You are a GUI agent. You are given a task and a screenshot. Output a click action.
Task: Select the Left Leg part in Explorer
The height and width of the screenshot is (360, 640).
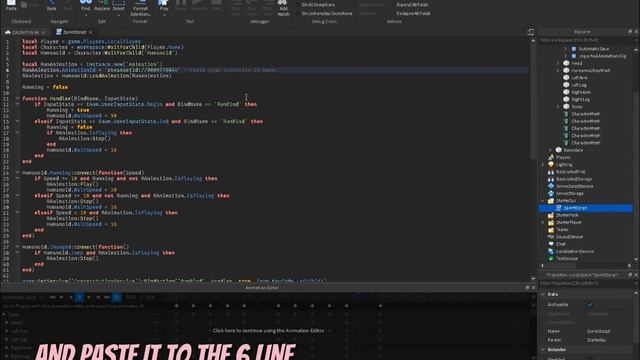(x=579, y=85)
